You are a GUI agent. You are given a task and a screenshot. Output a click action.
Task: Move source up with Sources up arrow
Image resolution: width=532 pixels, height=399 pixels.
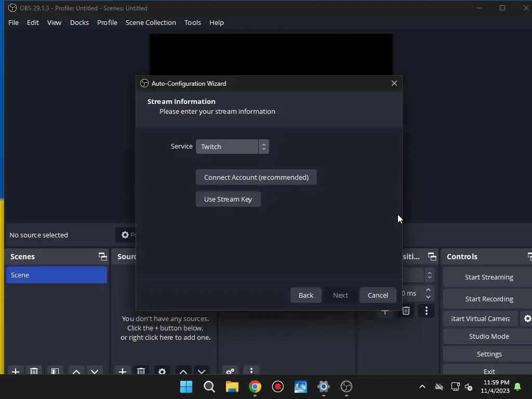[183, 371]
